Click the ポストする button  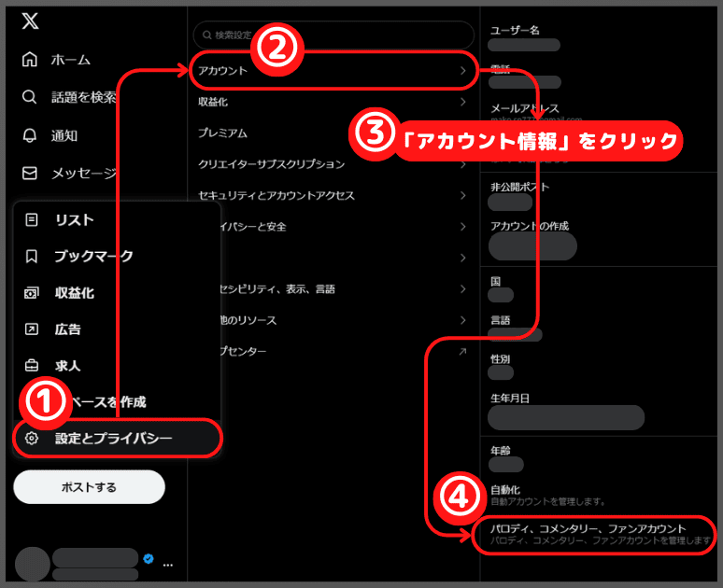[89, 487]
